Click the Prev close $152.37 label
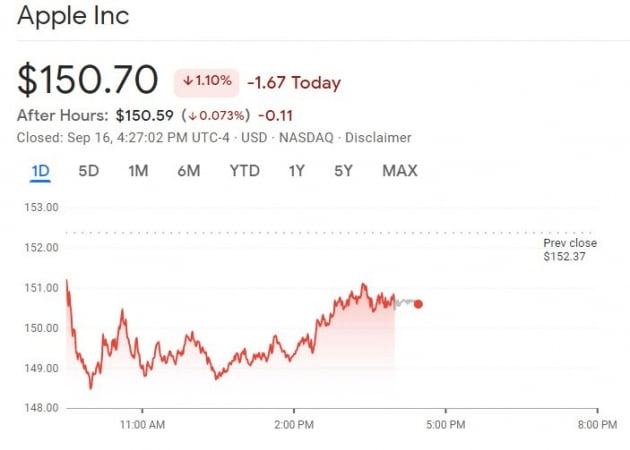The height and width of the screenshot is (450, 630). pos(569,251)
